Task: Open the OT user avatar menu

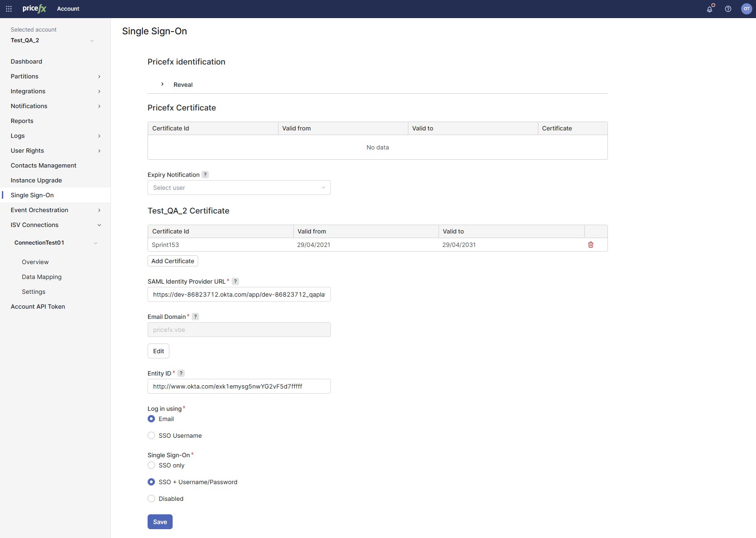Action: pos(746,9)
